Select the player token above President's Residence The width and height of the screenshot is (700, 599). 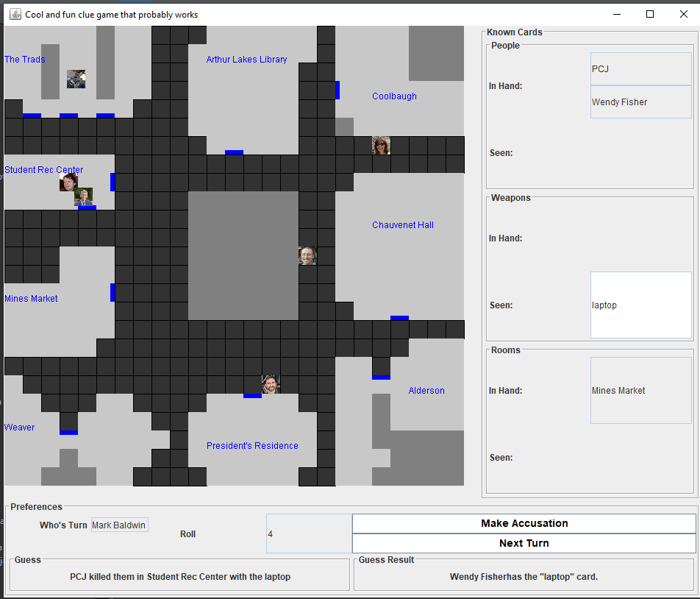tap(271, 383)
